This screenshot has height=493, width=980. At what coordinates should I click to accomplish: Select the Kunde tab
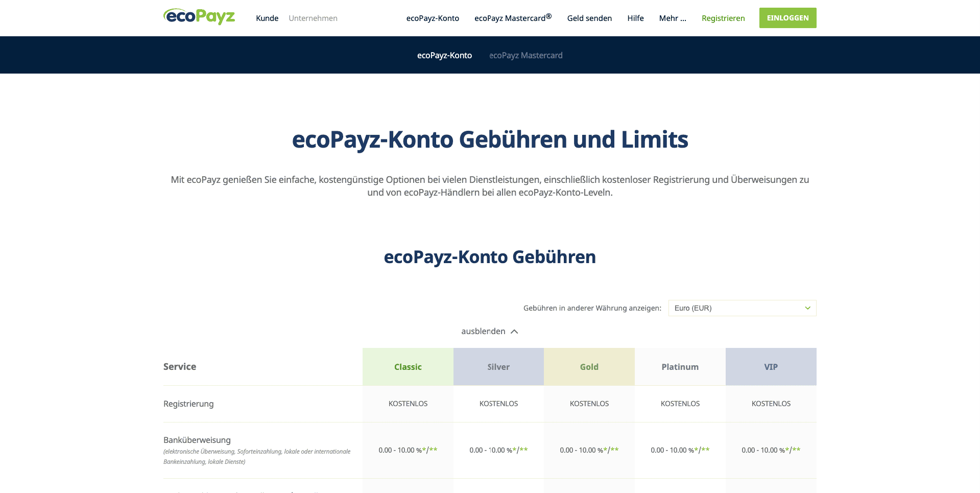pos(267,18)
